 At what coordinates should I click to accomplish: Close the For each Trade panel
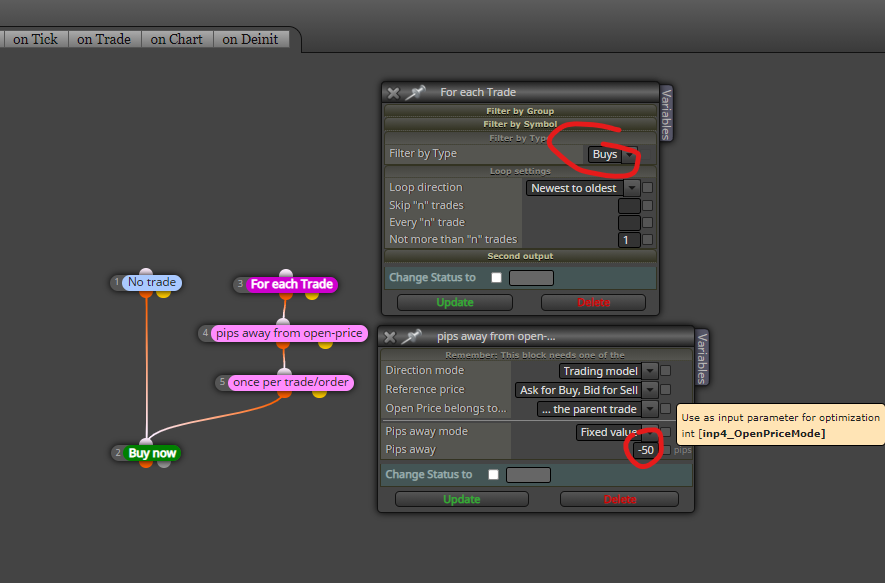pyautogui.click(x=393, y=93)
